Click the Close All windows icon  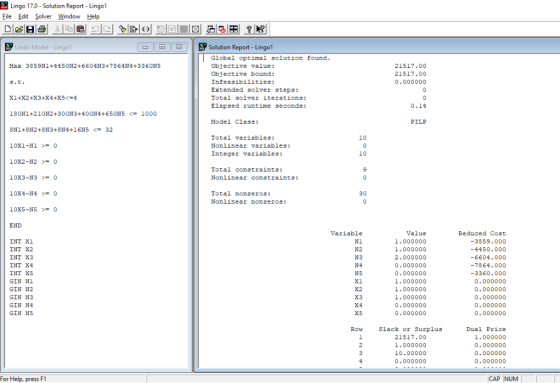[222, 29]
